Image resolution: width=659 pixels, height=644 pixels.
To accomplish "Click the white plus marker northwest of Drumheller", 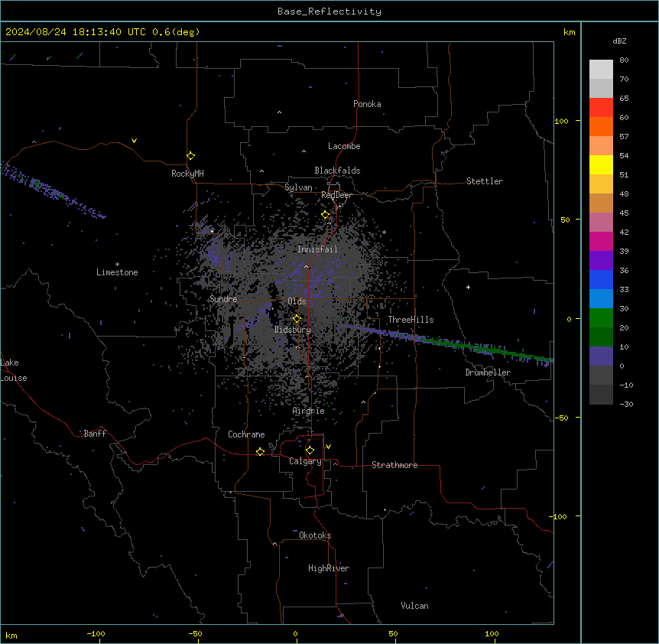I will pyautogui.click(x=468, y=287).
